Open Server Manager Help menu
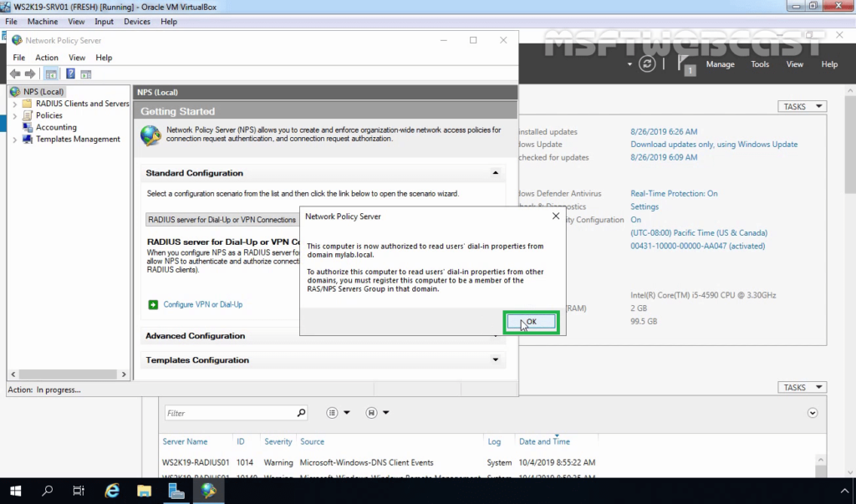 coord(829,64)
